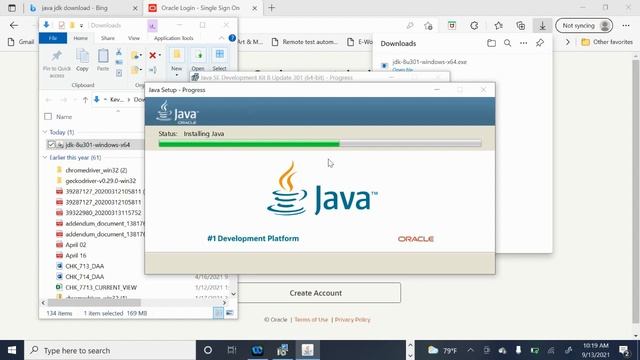Viewport: 640px width, 360px height.
Task: Switch to View ribbon tab
Action: point(133,38)
